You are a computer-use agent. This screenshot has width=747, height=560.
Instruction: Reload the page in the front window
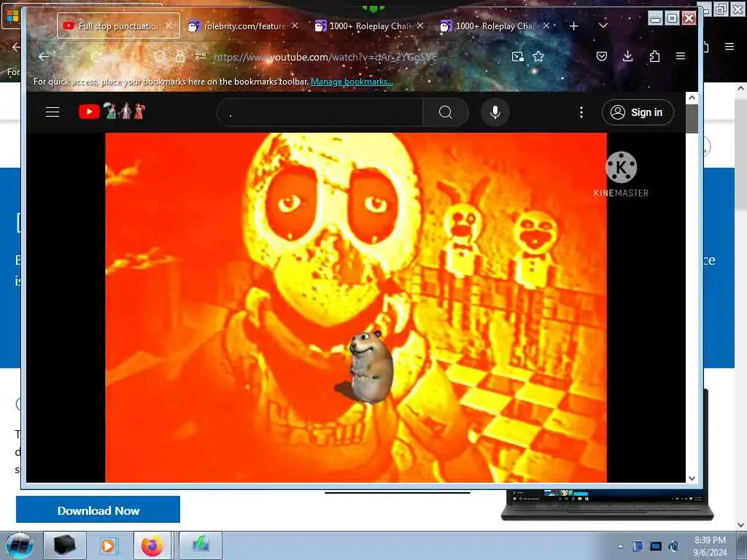pos(96,57)
